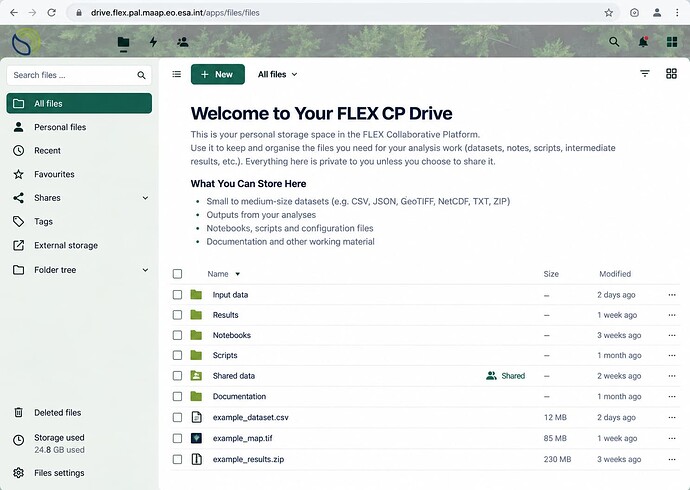Click the example_dataset.csv document icon

(x=196, y=417)
